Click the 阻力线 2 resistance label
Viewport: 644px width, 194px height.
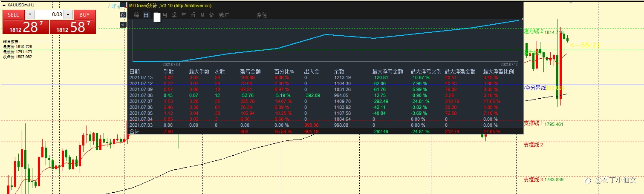pyautogui.click(x=534, y=31)
